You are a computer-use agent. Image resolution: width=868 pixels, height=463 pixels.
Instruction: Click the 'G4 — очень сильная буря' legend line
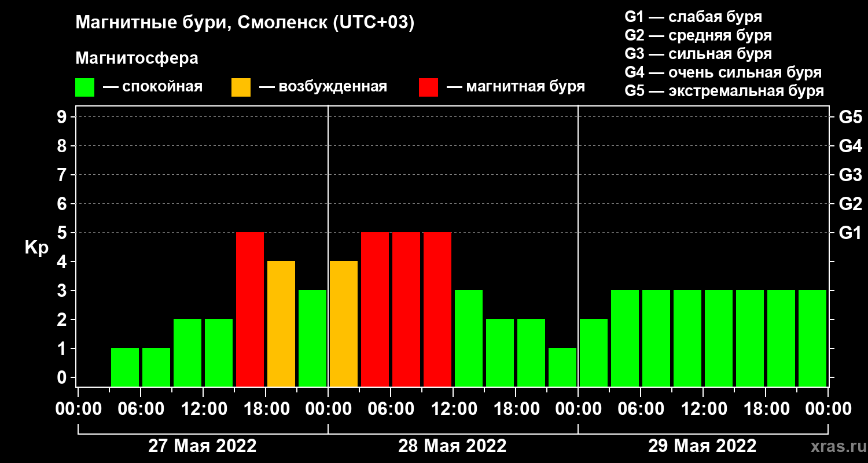tap(723, 72)
